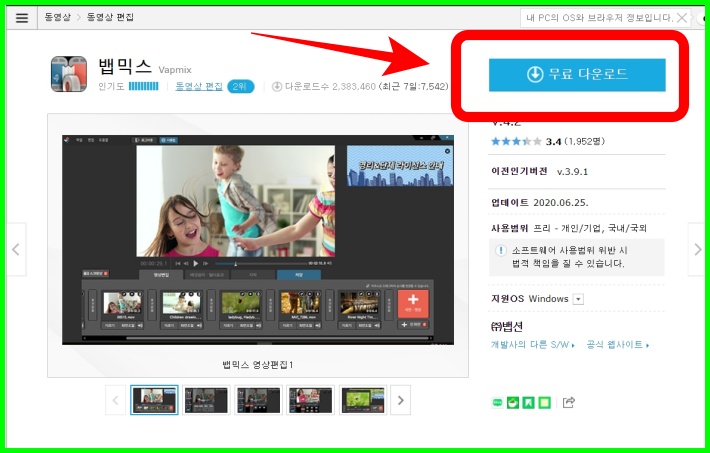Click the download count arrow icon
Viewport: 710px width, 453px height.
click(x=277, y=86)
